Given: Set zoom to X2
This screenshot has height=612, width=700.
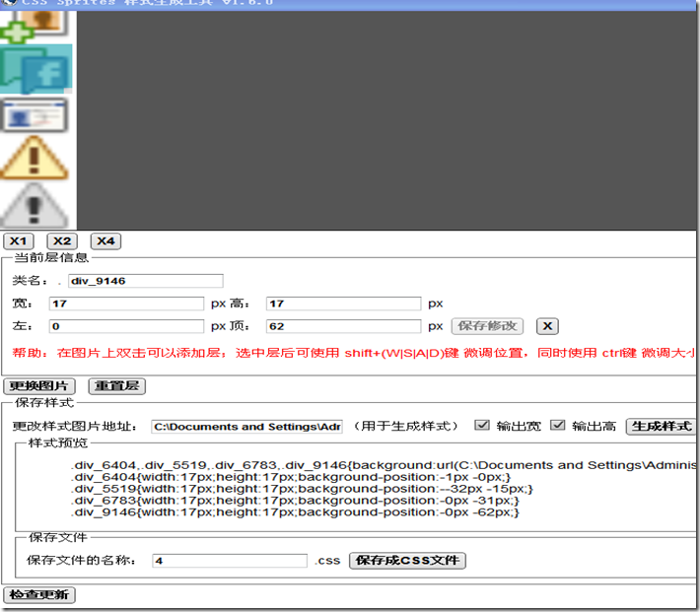Looking at the screenshot, I should (62, 241).
